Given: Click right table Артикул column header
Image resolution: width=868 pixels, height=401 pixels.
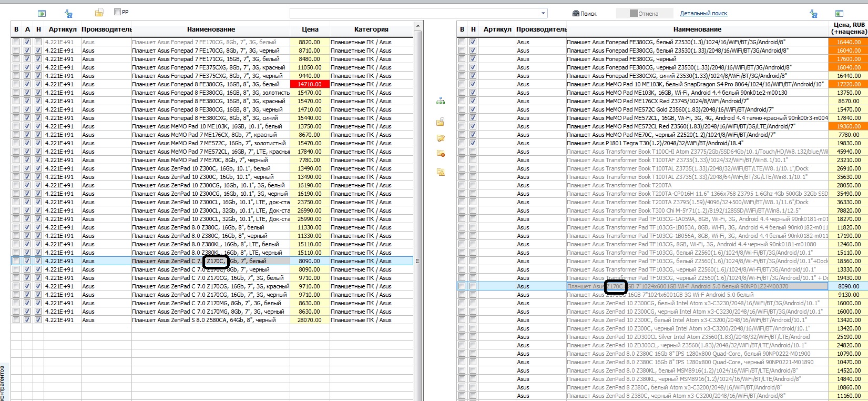Looking at the screenshot, I should (x=497, y=29).
